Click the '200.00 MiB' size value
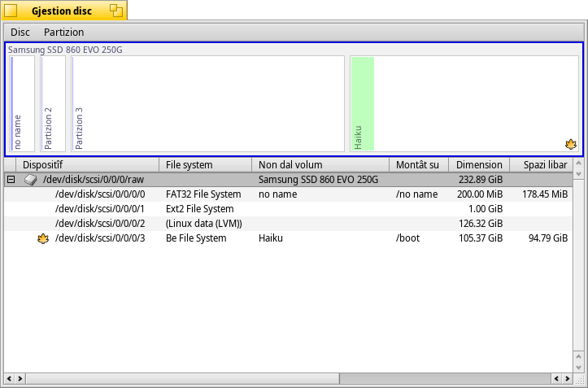Screen dimensions: 588x388 pyautogui.click(x=480, y=194)
